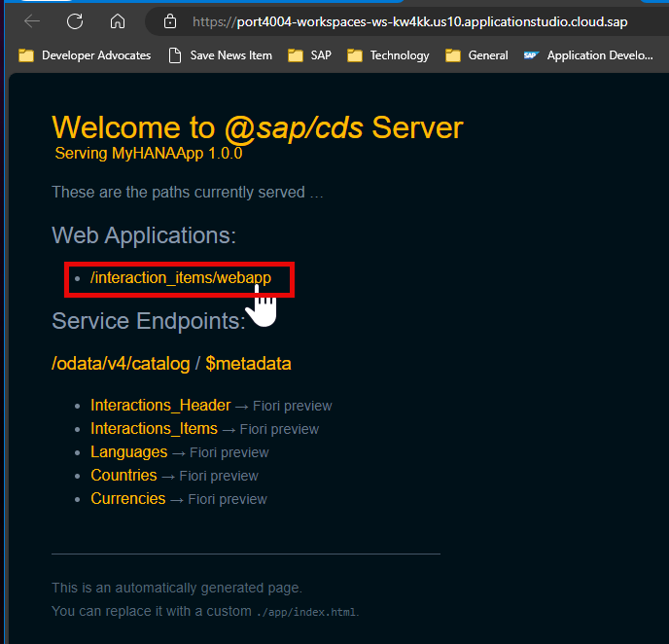
Task: Open the SAP bookmark folder
Action: point(309,55)
